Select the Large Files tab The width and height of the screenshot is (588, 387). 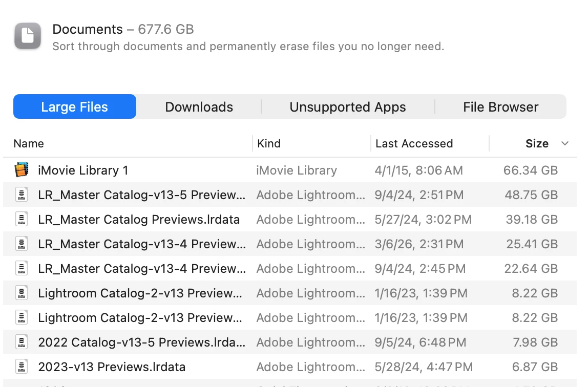click(75, 107)
